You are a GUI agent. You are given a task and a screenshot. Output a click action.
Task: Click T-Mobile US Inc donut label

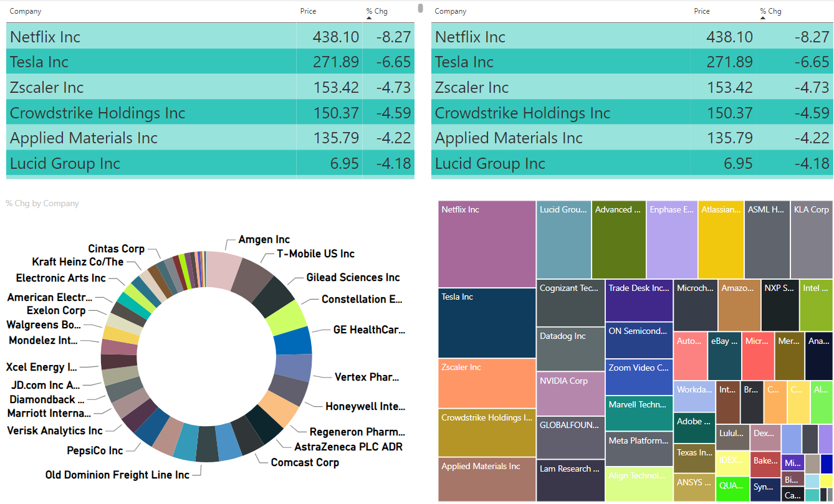[316, 254]
